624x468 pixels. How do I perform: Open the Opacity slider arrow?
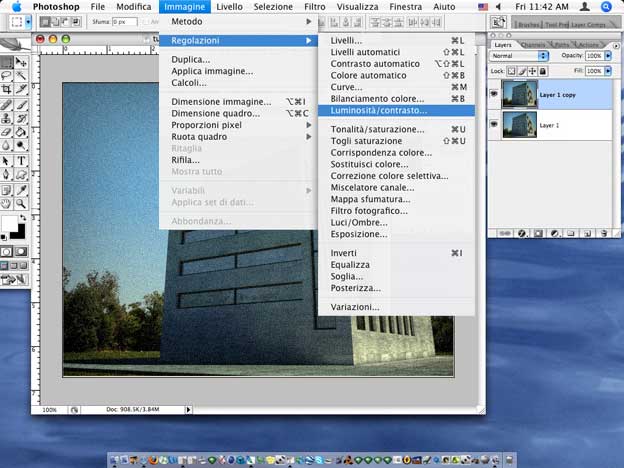pos(609,56)
